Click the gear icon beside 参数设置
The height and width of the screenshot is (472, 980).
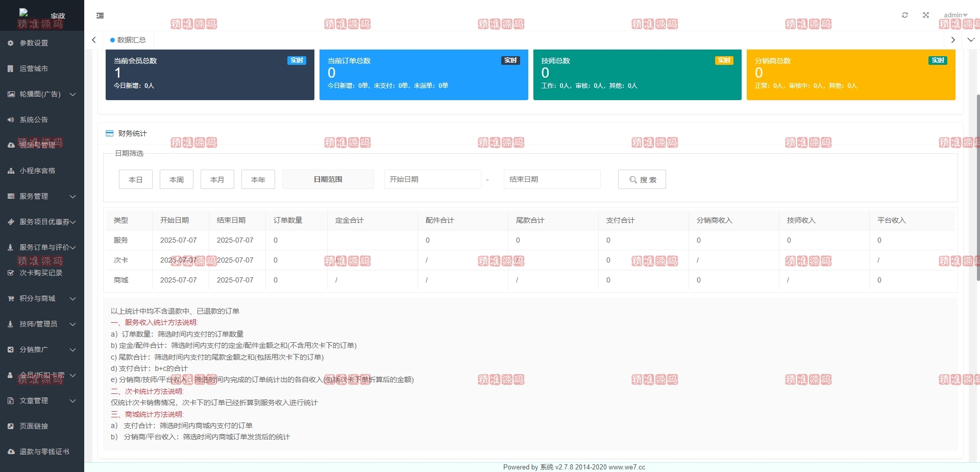click(x=11, y=43)
